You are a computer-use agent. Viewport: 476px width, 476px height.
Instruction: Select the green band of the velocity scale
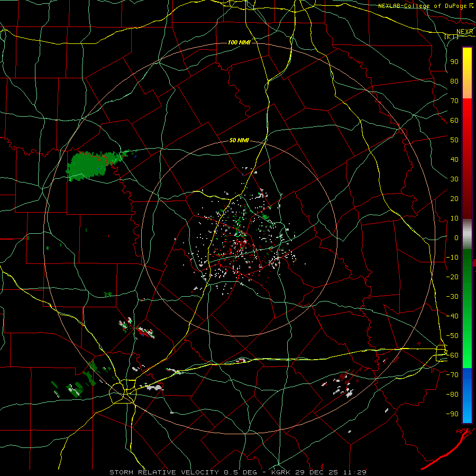(x=467, y=309)
